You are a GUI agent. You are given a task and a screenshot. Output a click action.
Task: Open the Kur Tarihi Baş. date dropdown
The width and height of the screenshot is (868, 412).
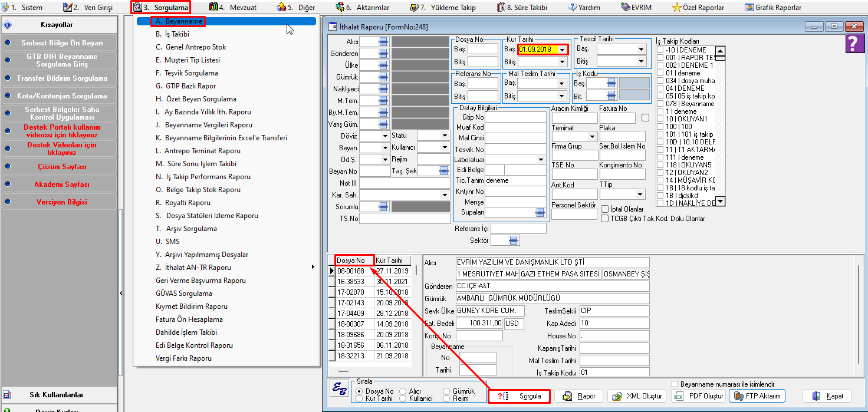pos(563,50)
